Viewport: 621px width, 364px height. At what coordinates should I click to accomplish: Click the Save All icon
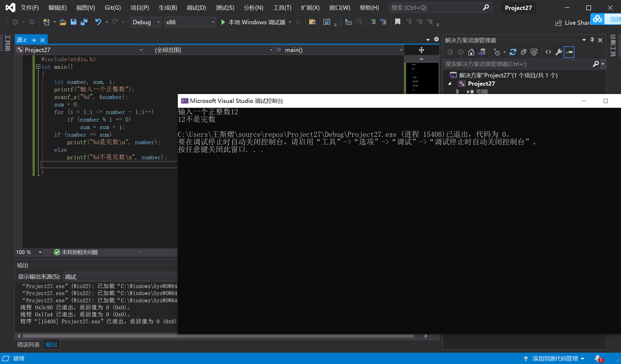point(84,22)
